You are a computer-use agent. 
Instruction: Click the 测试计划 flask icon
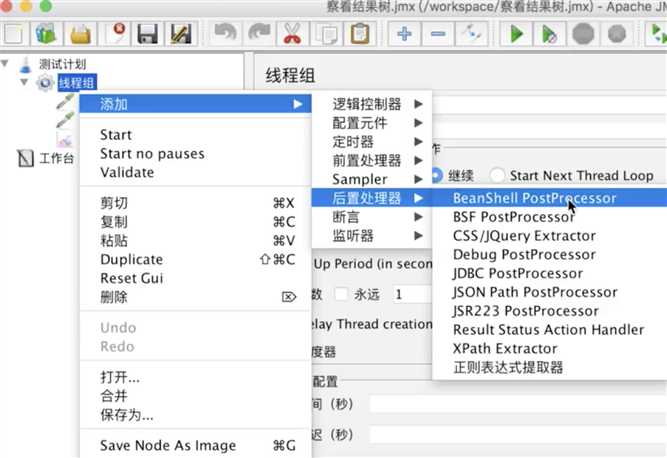pos(26,64)
